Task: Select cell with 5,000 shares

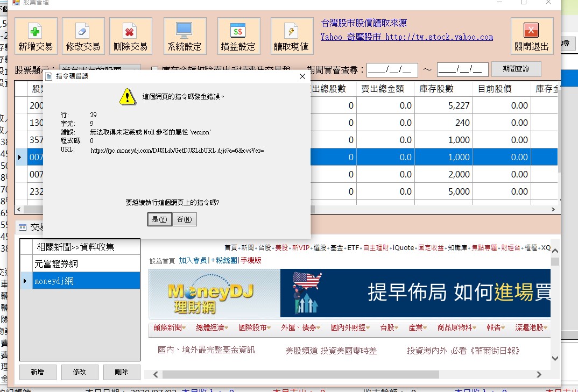Action: click(x=444, y=191)
